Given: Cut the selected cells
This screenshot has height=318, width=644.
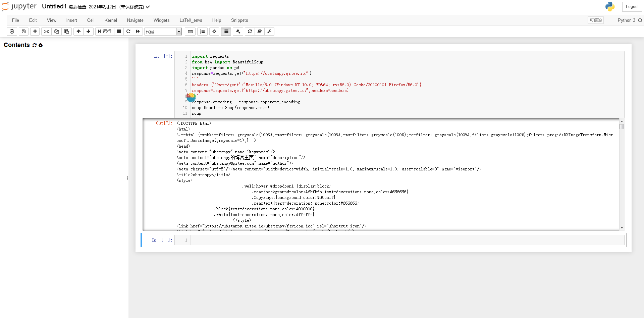Looking at the screenshot, I should 47,32.
